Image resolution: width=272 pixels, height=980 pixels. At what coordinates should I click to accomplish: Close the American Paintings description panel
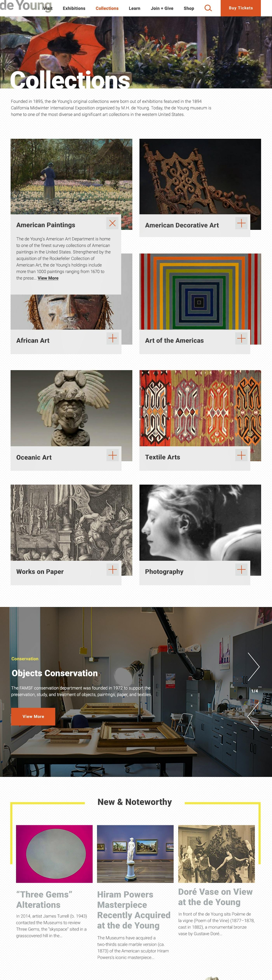point(112,223)
